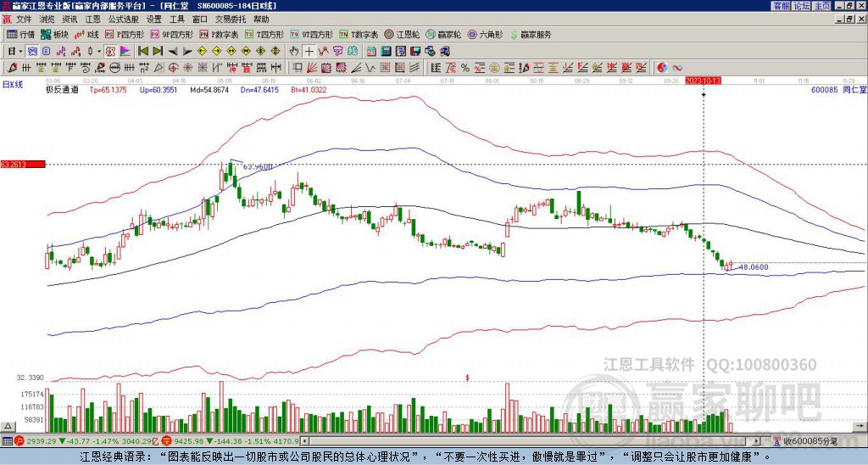Open the 设置 menu

(x=154, y=20)
